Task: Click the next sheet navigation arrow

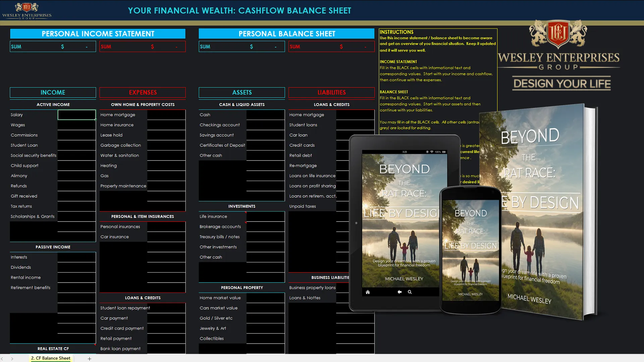Action: click(12, 359)
